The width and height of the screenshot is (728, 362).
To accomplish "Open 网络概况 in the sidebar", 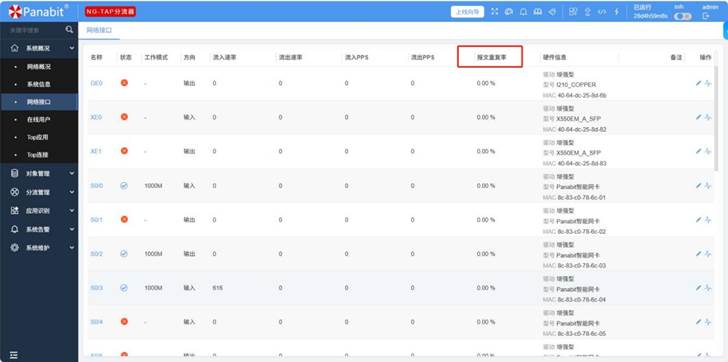I will tap(39, 67).
